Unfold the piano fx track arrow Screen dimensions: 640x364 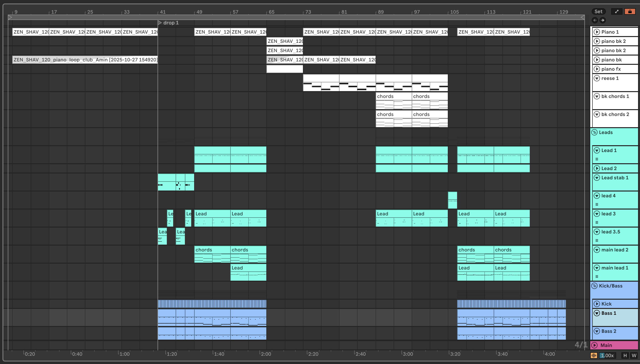tap(597, 69)
